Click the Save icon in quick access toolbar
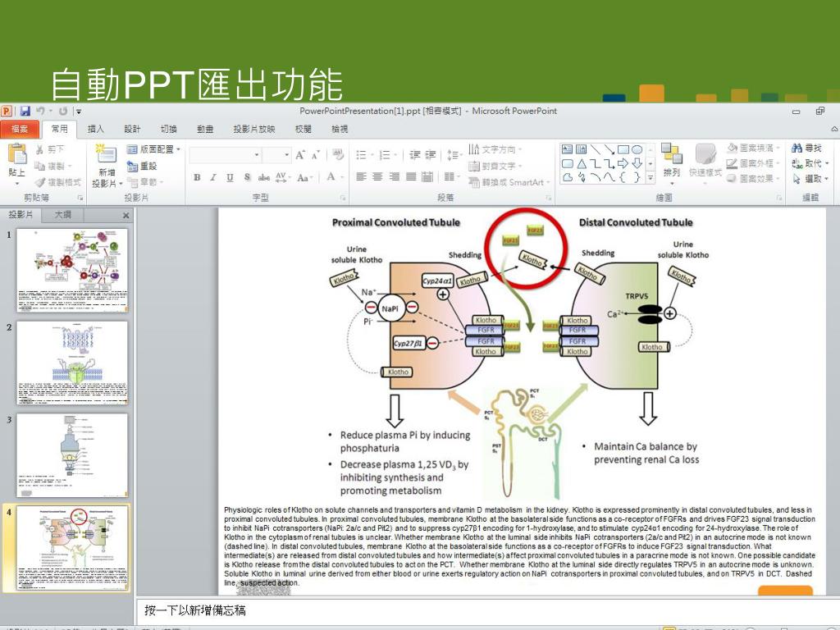 coord(25,111)
